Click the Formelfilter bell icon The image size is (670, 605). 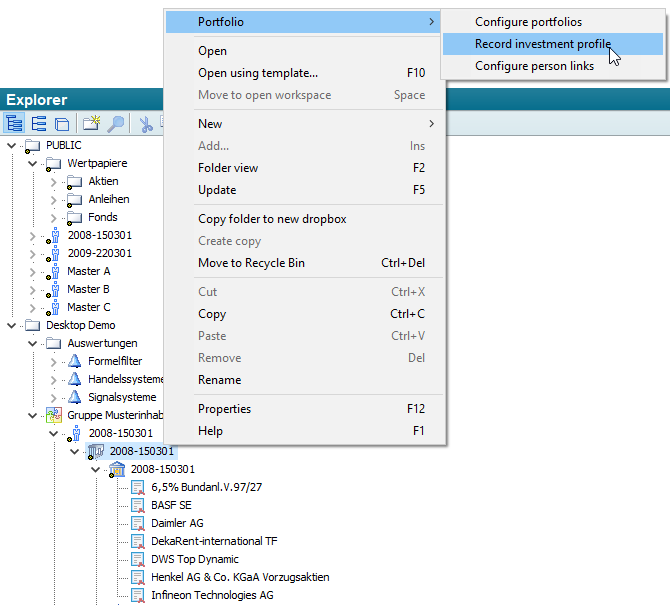[x=75, y=361]
